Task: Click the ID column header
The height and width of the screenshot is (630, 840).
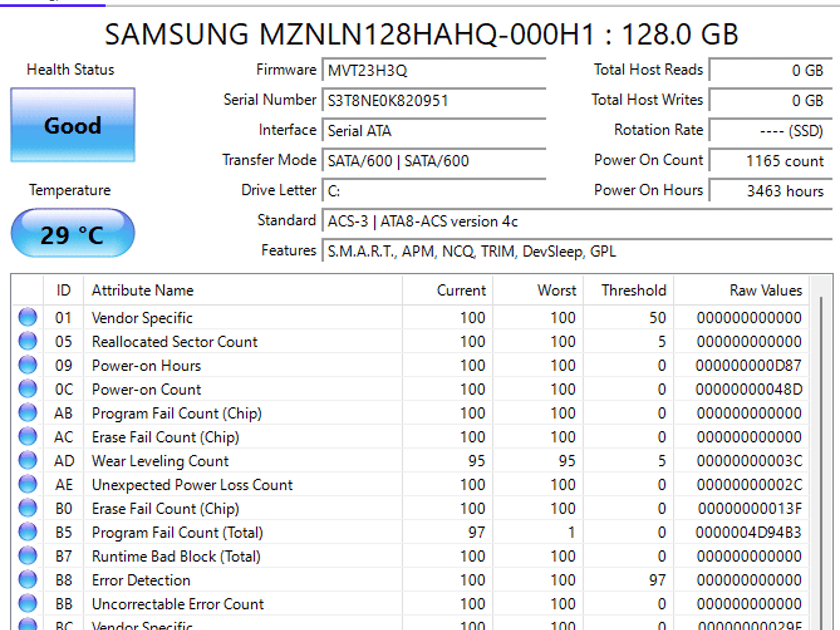Action: (x=63, y=290)
